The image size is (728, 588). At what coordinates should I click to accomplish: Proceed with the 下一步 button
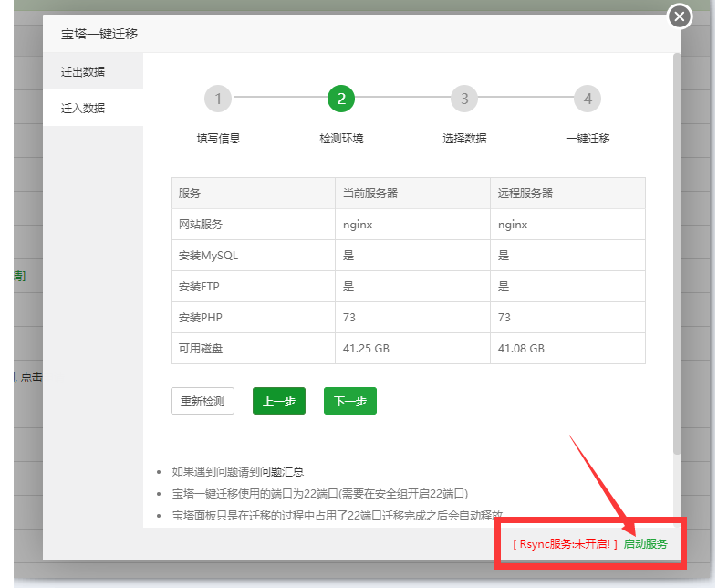coord(350,401)
